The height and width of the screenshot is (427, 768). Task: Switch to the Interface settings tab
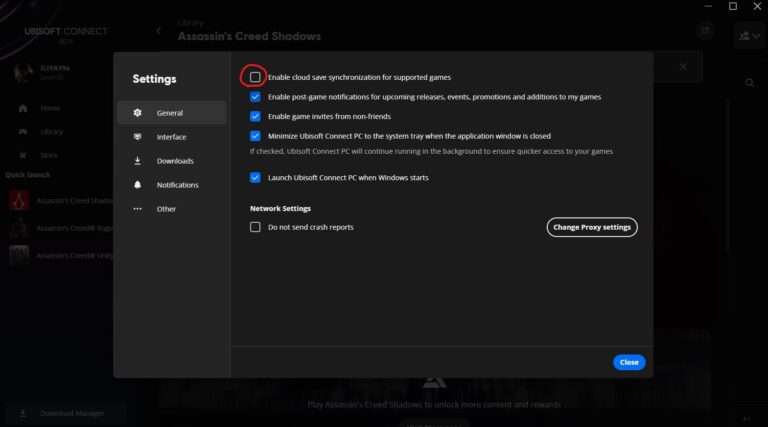click(172, 137)
